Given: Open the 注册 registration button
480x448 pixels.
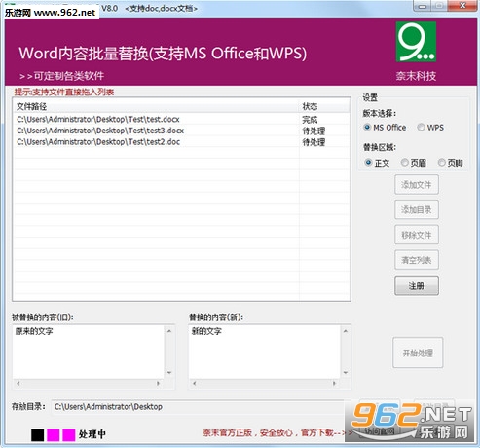Looking at the screenshot, I should (417, 285).
